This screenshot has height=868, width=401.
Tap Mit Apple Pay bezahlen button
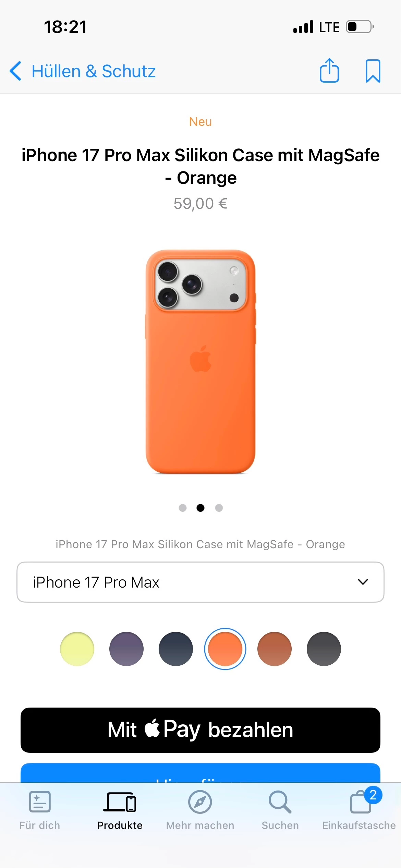[x=200, y=730]
